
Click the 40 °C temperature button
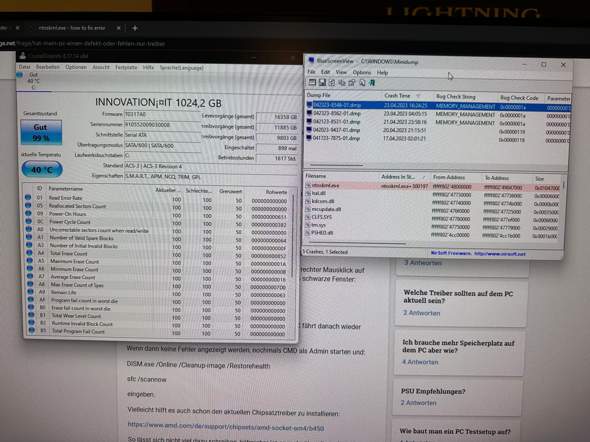(x=42, y=169)
